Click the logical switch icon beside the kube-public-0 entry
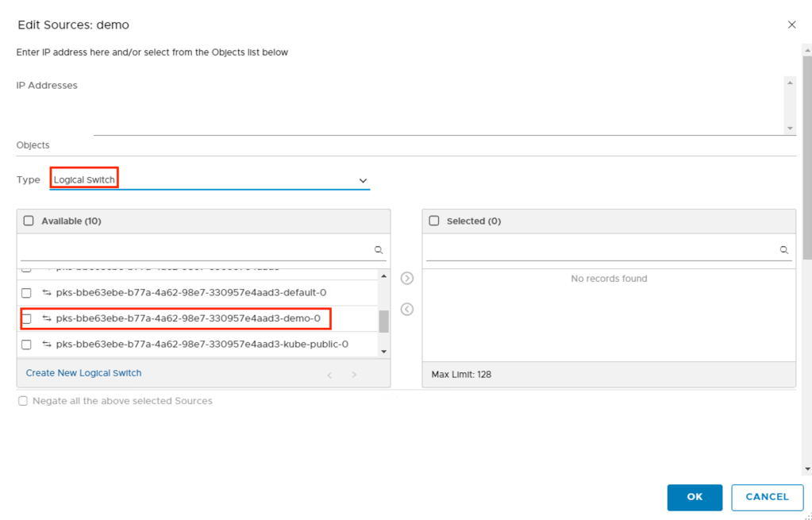 [x=47, y=345]
